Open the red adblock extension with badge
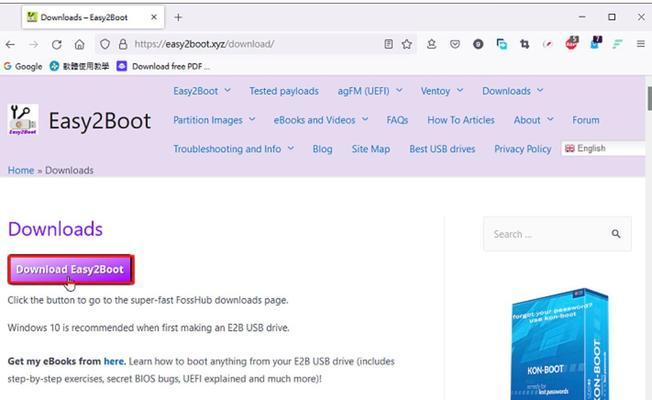The image size is (652, 400). coord(572,43)
